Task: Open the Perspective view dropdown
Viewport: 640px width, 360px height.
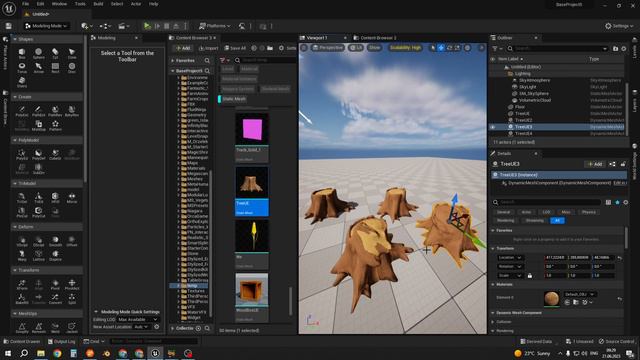Action: tap(328, 48)
